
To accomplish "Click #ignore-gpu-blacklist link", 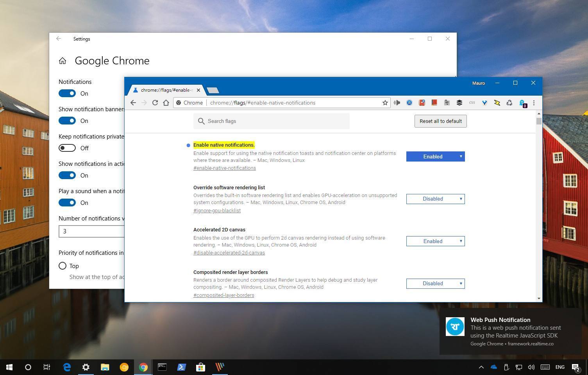I will [x=217, y=211].
